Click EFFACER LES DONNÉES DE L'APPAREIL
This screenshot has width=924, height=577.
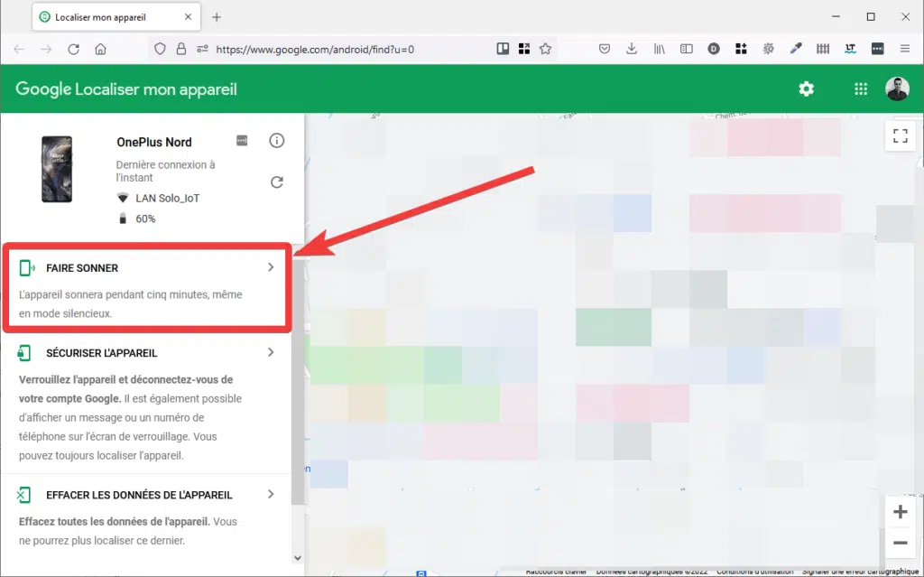coord(139,495)
